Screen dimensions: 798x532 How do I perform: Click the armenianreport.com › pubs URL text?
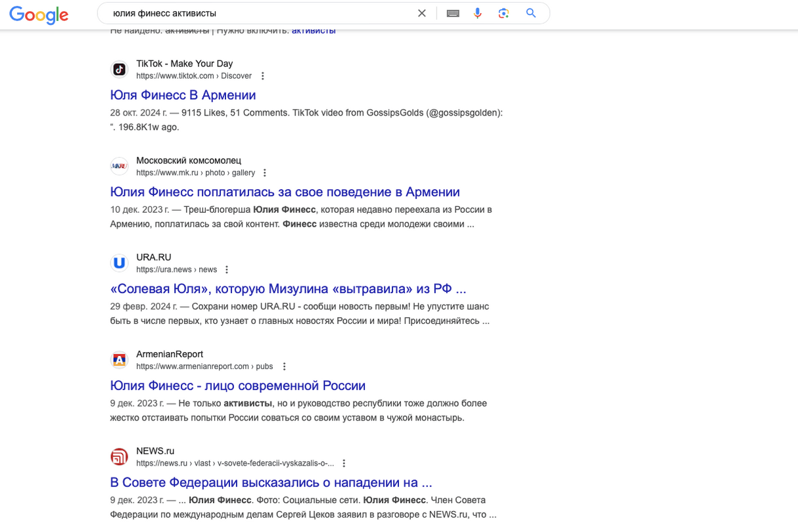coord(204,366)
